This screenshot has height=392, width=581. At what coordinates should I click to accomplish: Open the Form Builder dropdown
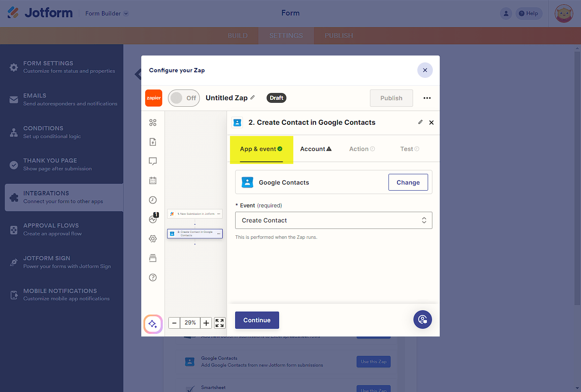coord(107,13)
